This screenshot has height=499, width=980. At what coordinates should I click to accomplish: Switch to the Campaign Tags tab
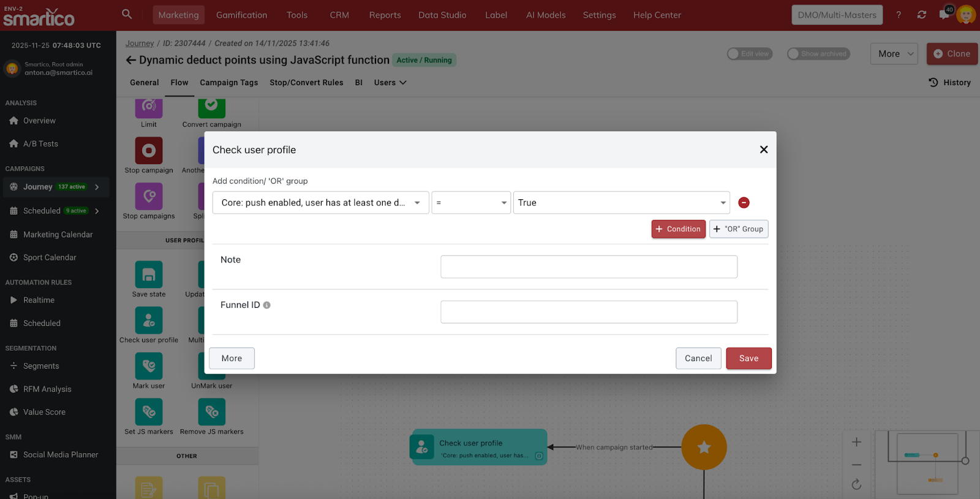[228, 83]
